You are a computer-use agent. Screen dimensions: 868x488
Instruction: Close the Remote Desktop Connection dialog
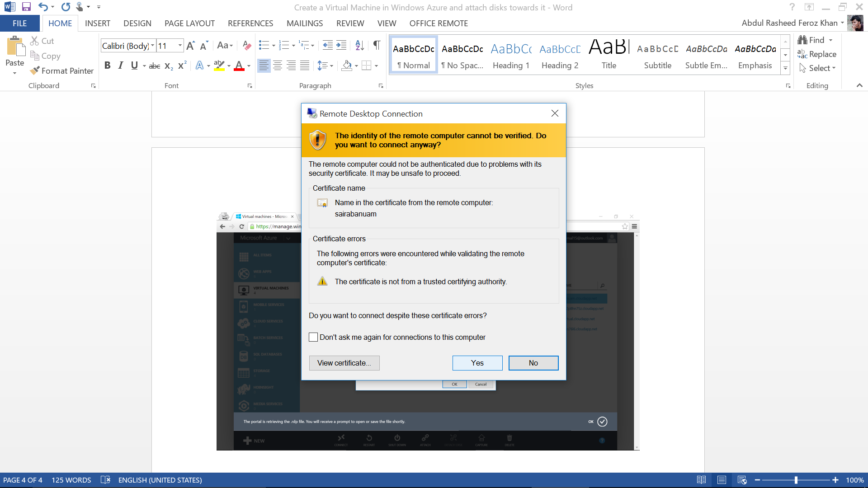pyautogui.click(x=555, y=113)
